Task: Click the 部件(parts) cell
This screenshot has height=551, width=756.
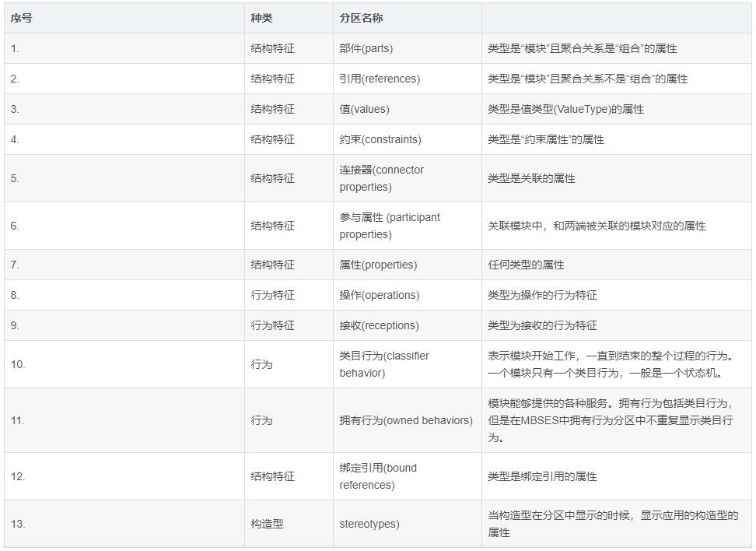Action: pos(408,48)
